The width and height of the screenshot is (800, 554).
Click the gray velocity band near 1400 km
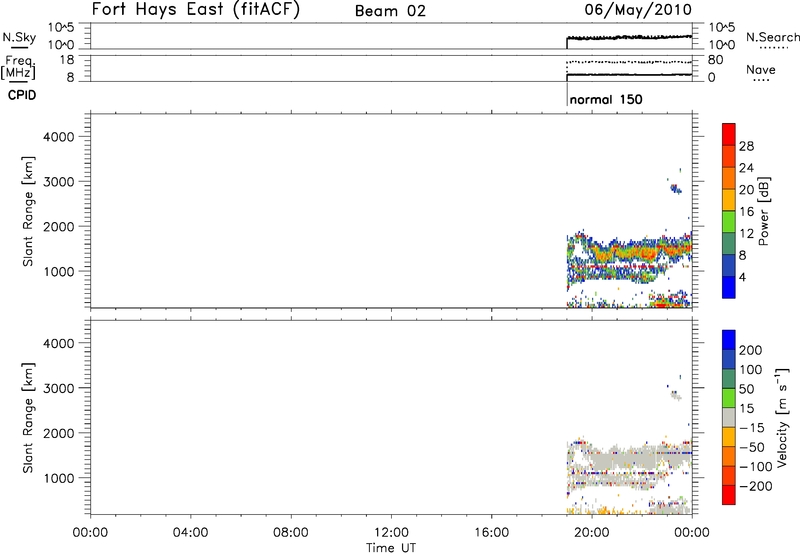coord(628,458)
